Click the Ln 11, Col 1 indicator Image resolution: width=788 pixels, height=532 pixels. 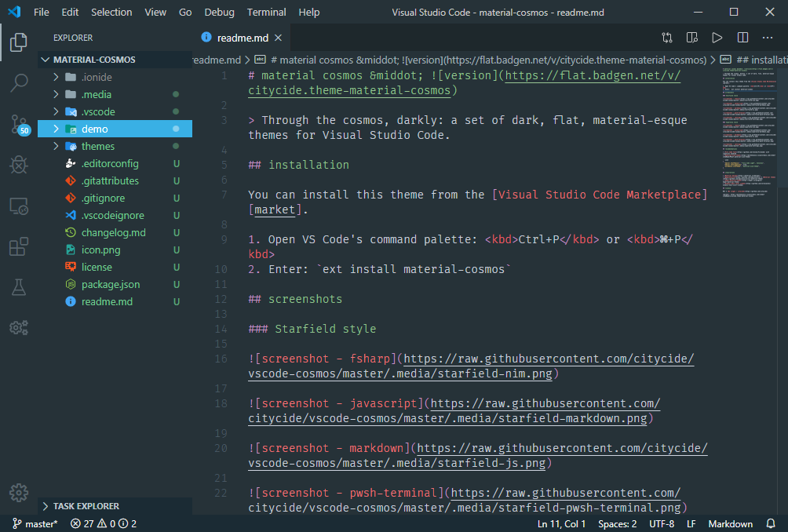561,524
